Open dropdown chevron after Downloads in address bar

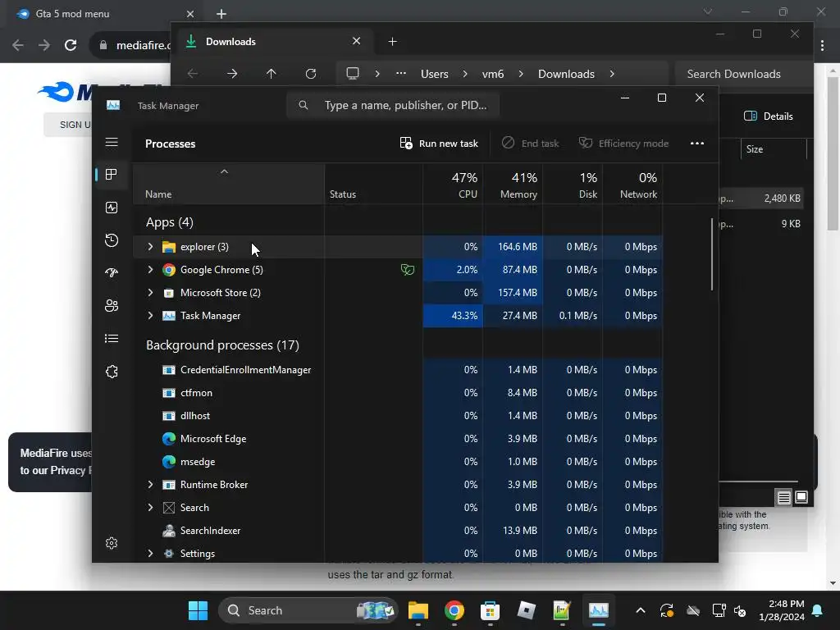click(612, 74)
